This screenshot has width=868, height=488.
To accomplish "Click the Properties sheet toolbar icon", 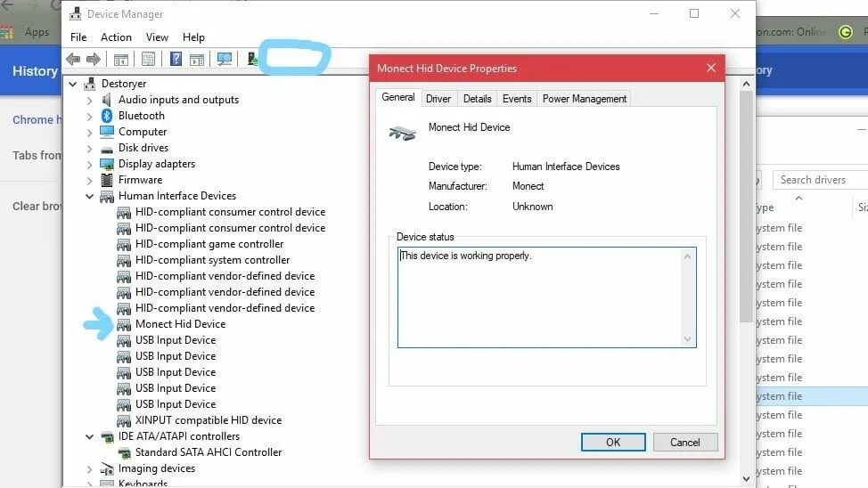I will click(148, 59).
